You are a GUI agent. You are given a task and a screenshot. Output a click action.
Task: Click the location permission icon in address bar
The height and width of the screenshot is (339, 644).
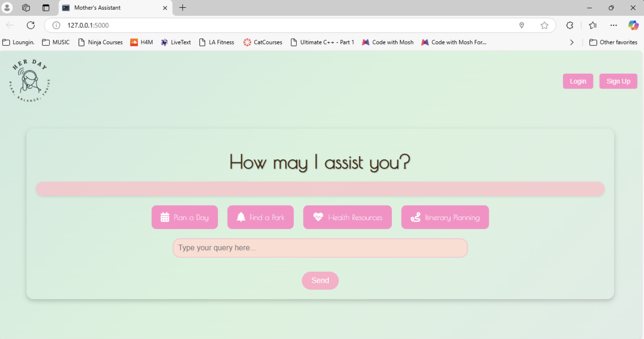point(522,25)
